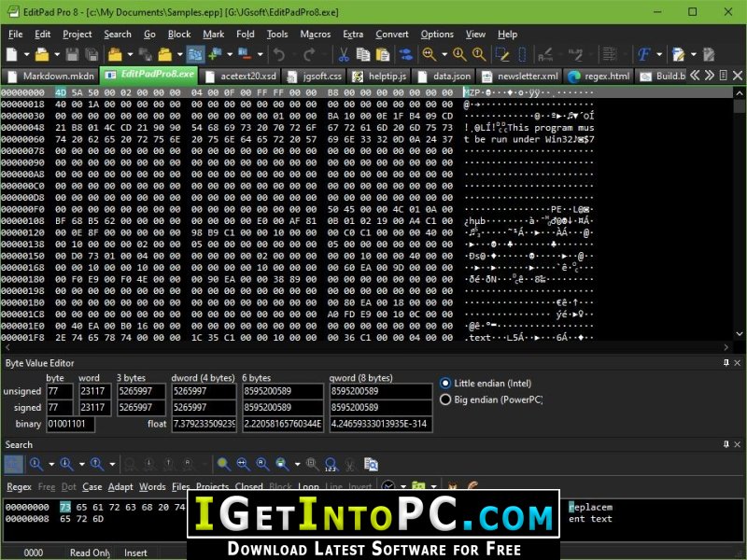Open the Convert menu
The width and height of the screenshot is (747, 560).
(x=391, y=35)
